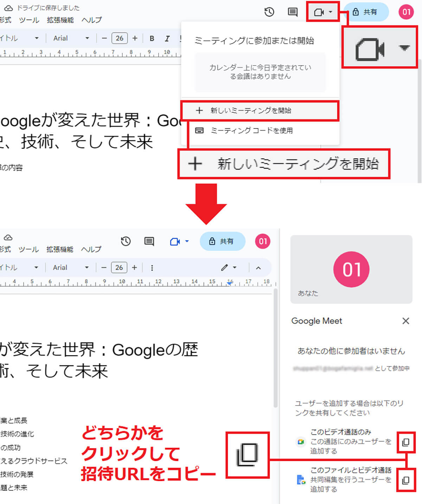Screen dimensions: 422x504
Task: Click cloud icon in bottom screenshot
Action: (x=8, y=237)
